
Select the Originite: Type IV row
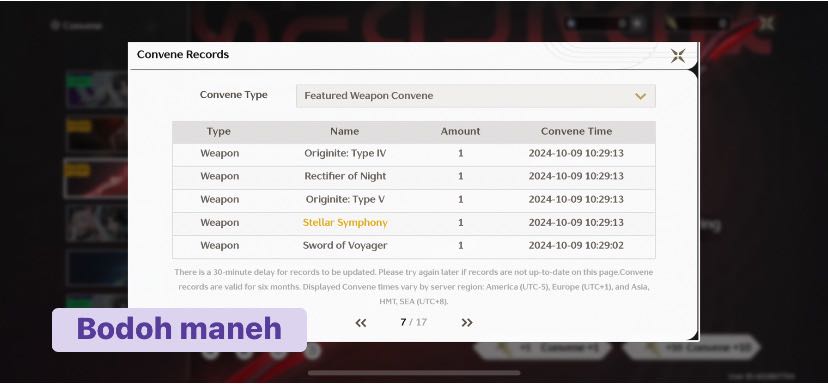pyautogui.click(x=413, y=154)
